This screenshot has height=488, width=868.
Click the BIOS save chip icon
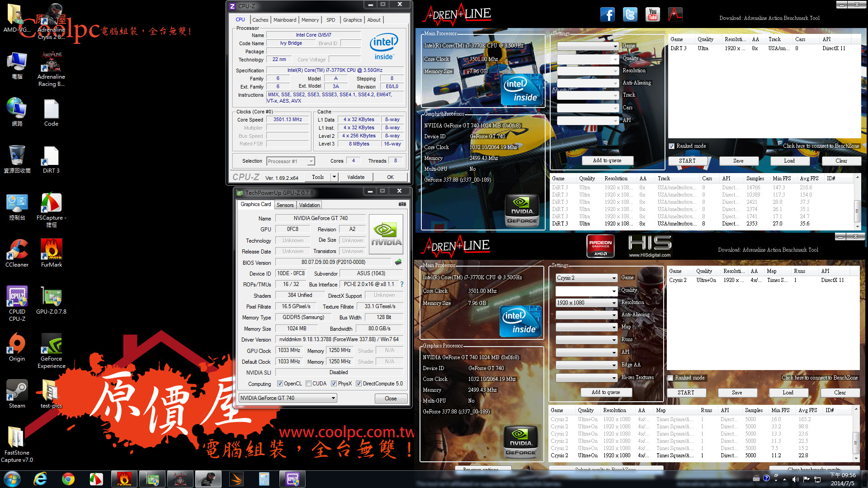click(398, 262)
